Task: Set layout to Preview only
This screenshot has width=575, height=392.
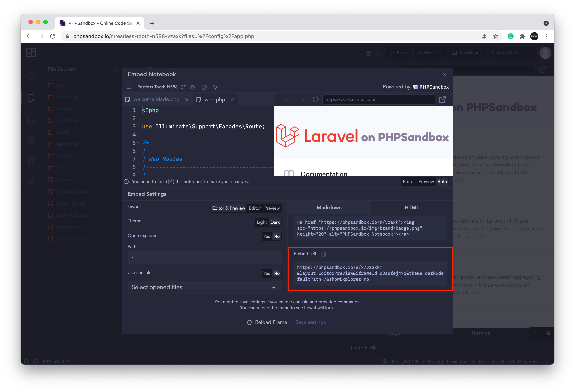Action: [272, 208]
